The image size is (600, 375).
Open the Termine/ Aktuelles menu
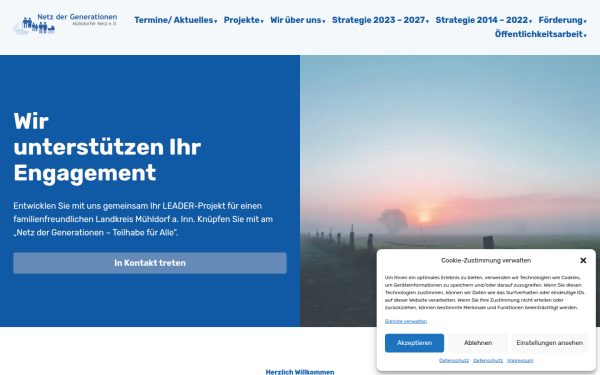point(176,20)
